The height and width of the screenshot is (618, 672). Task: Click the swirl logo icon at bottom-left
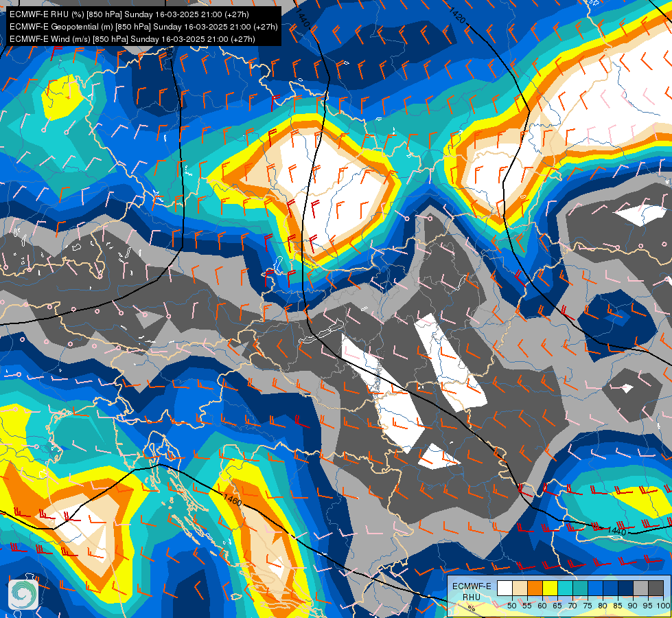pos(23,594)
